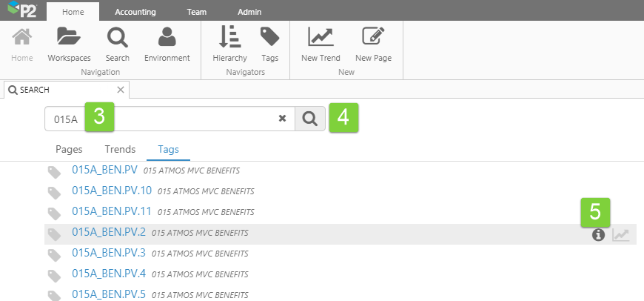Click the magnifier search submit button
Image resolution: width=644 pixels, height=301 pixels.
click(x=310, y=119)
